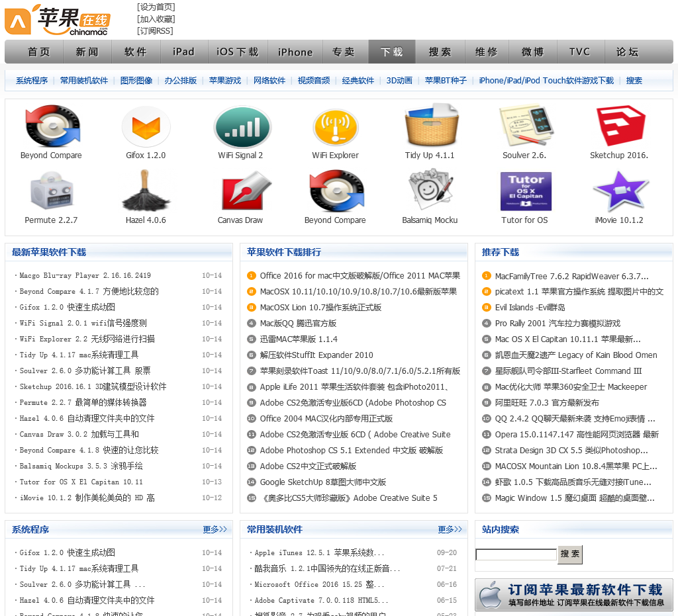Select the WiFi Explorer yellow antenna icon
This screenshot has height=616, width=678.
[x=336, y=127]
